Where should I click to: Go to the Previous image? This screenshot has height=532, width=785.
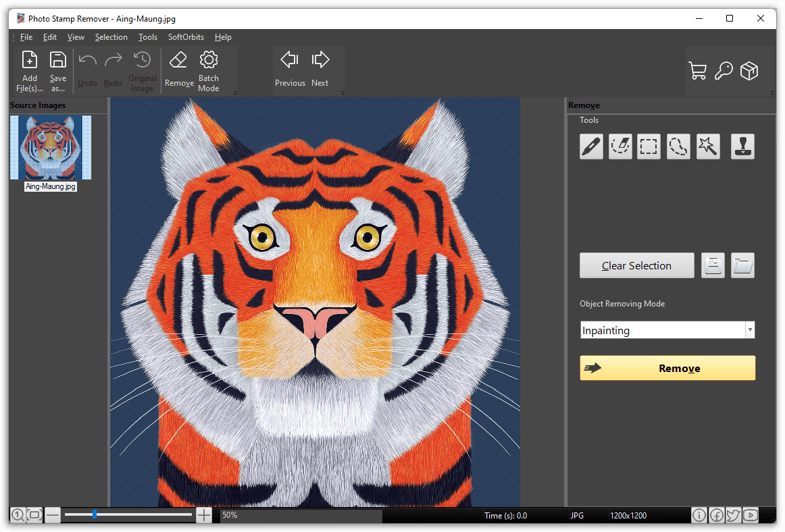(290, 70)
